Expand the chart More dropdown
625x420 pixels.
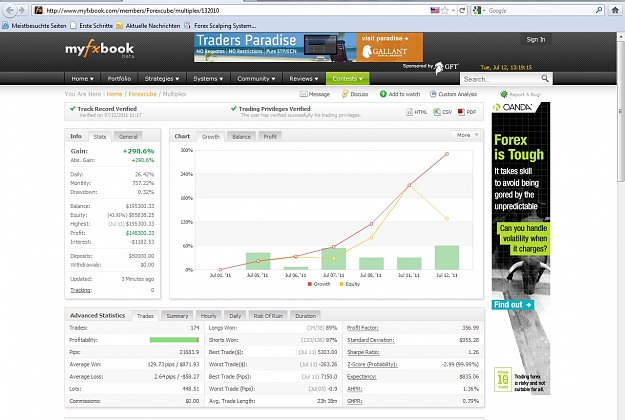click(x=467, y=135)
